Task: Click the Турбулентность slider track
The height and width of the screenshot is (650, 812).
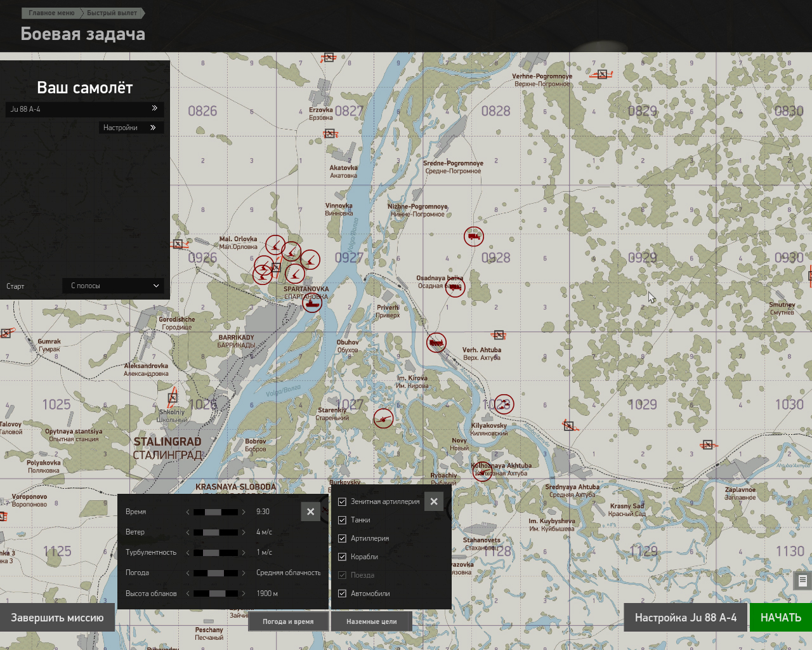Action: [x=216, y=552]
